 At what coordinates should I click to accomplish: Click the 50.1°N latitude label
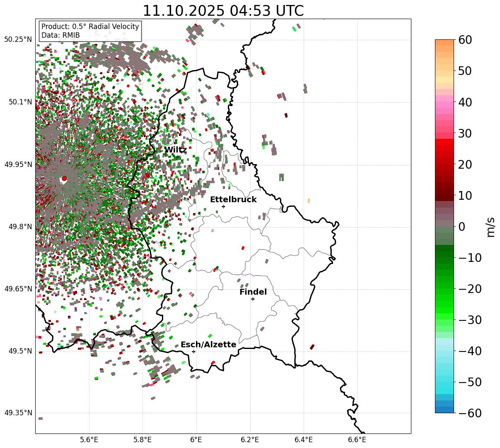pos(20,102)
